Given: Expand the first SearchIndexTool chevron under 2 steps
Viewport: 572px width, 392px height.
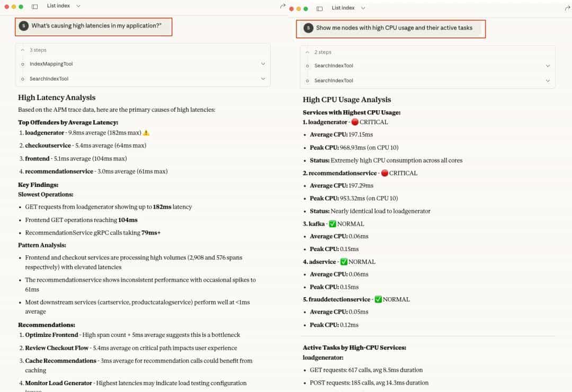Looking at the screenshot, I should tap(548, 66).
